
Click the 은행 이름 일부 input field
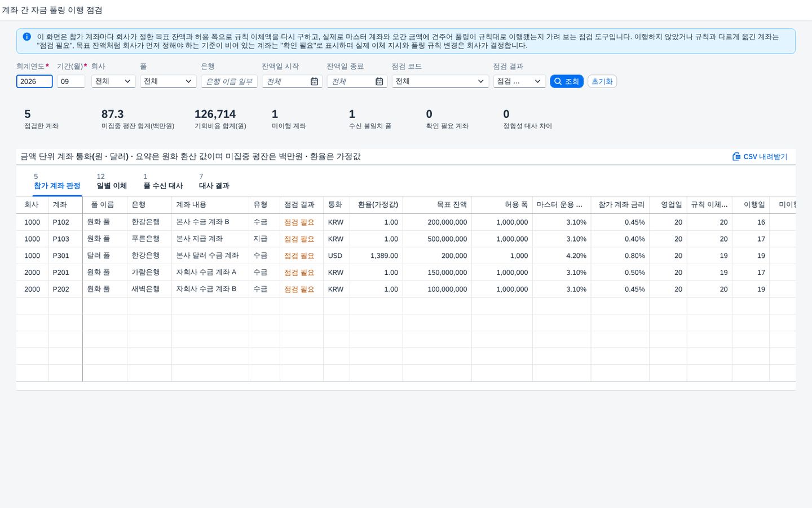pos(229,81)
